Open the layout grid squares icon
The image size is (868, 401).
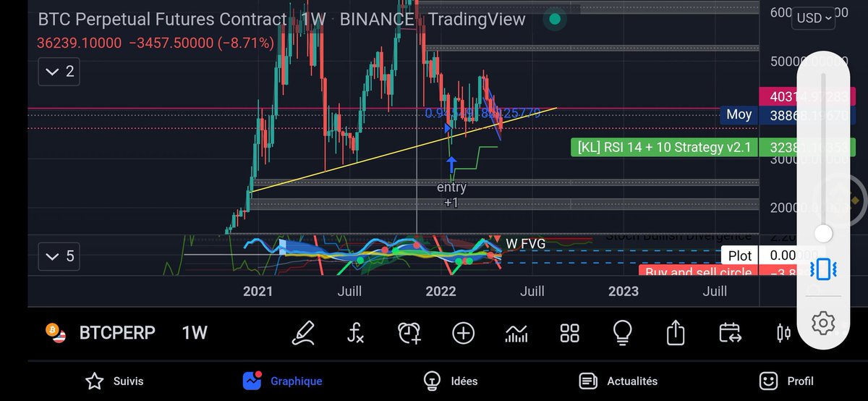point(570,333)
